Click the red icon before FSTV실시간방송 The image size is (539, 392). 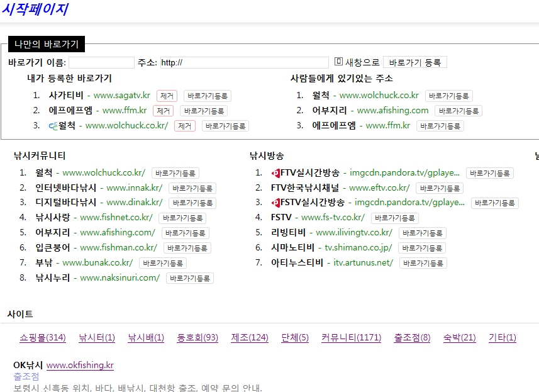[x=275, y=203]
